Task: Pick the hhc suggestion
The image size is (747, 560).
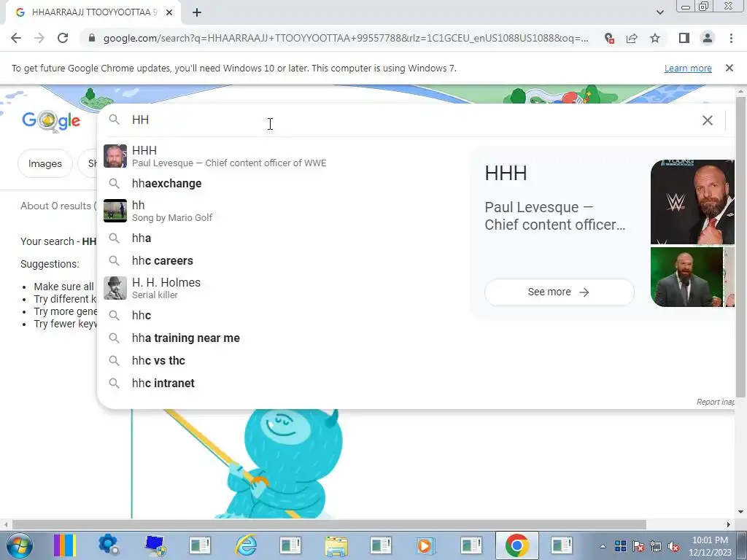Action: tap(281, 315)
